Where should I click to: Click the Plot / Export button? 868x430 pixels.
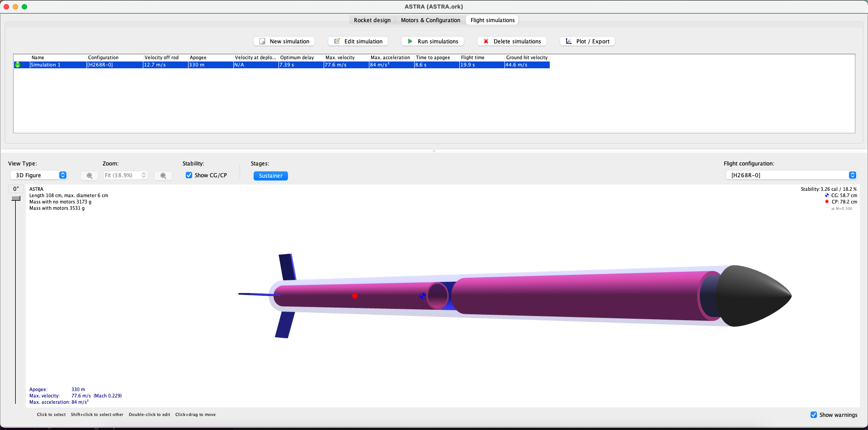pyautogui.click(x=587, y=41)
